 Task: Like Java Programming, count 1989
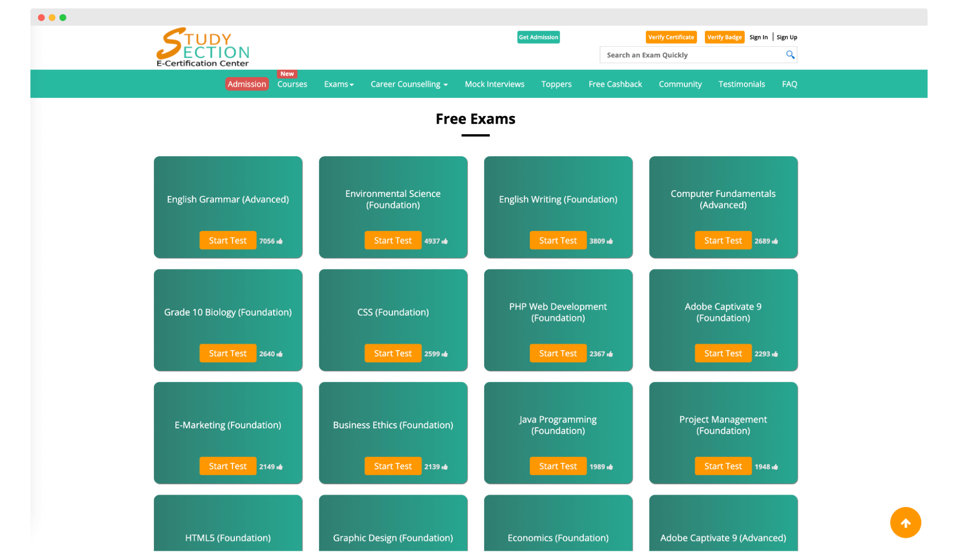tap(610, 467)
